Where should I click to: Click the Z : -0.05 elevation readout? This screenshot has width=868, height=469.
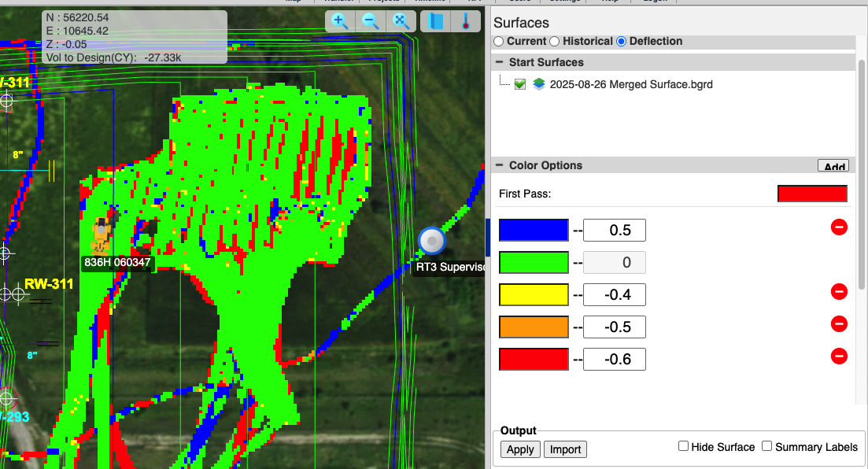[66, 44]
